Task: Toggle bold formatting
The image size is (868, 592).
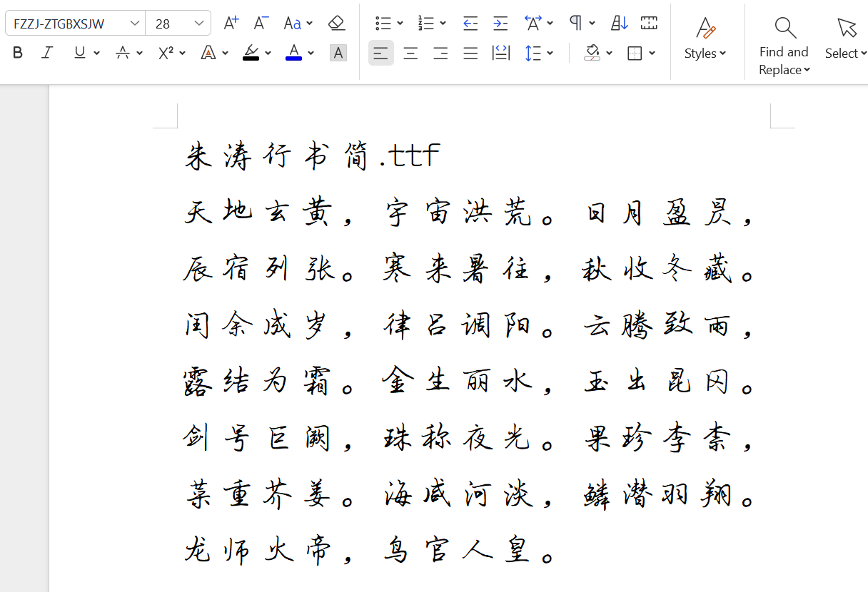Action: [x=17, y=53]
